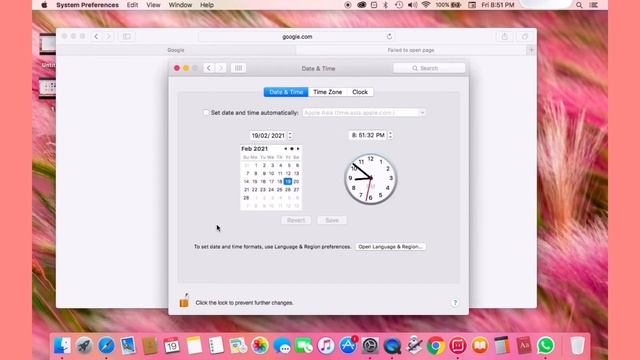Open the Edit menu
Image resolution: width=640 pixels, height=360 pixels.
[132, 5]
